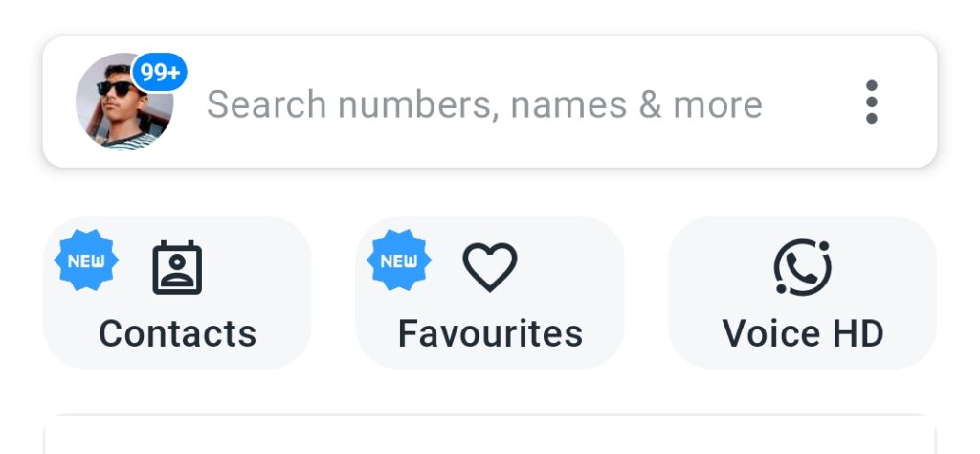980x454 pixels.
Task: Select the Voice HD text label
Action: click(x=803, y=333)
